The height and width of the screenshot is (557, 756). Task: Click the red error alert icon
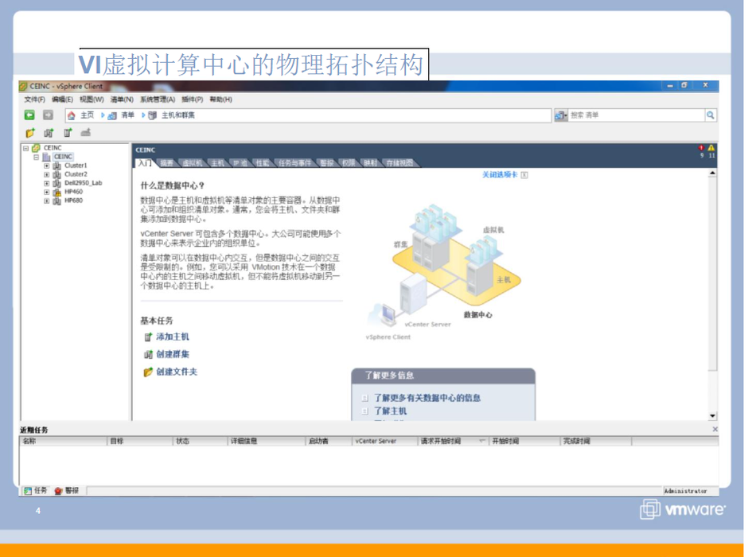click(x=701, y=148)
